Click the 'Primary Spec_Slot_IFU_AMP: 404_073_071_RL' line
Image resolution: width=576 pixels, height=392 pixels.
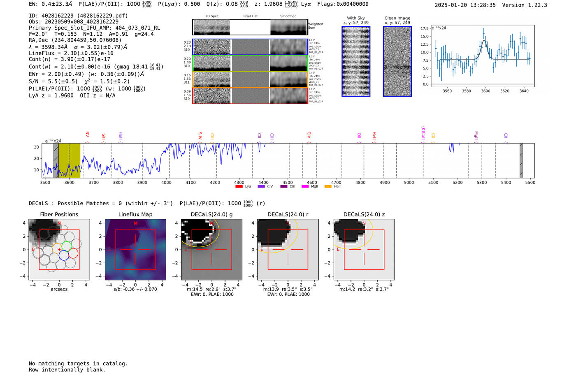click(x=95, y=28)
